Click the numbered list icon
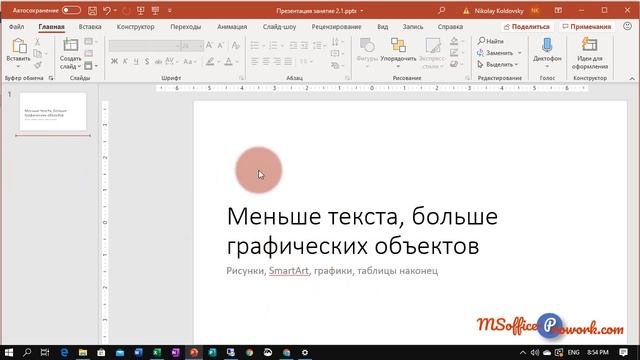The height and width of the screenshot is (360, 640). point(273,45)
